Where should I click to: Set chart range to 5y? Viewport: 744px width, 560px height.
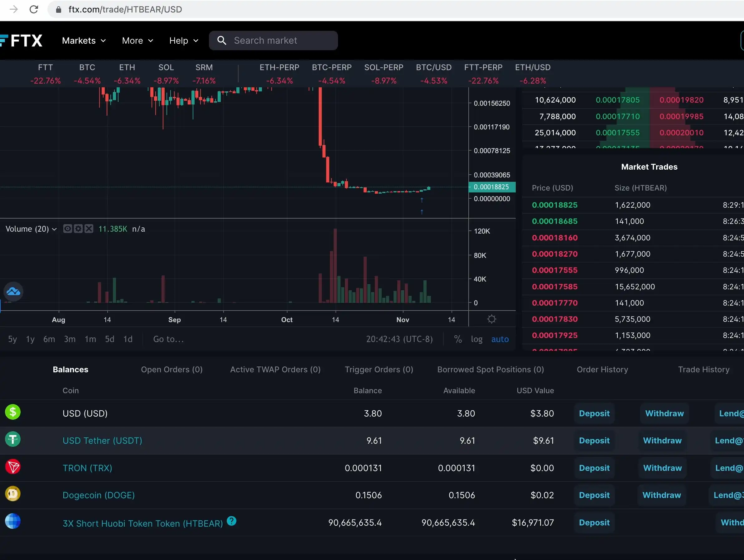point(12,339)
